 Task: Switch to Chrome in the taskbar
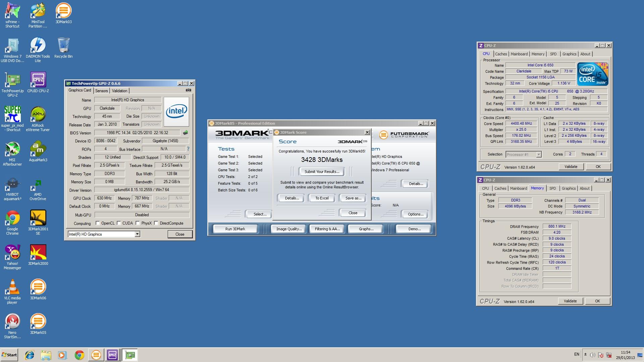79,355
